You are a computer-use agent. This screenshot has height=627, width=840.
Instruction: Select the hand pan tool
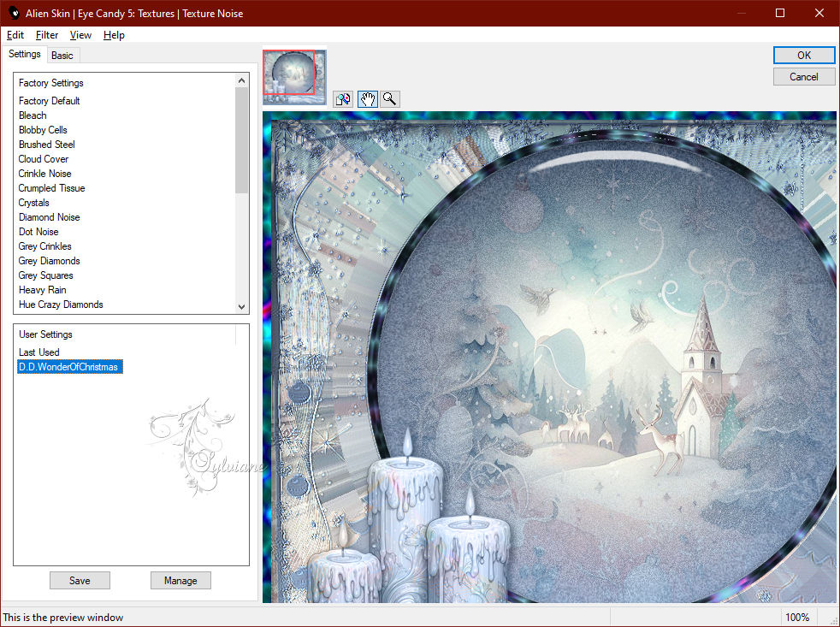coord(368,99)
